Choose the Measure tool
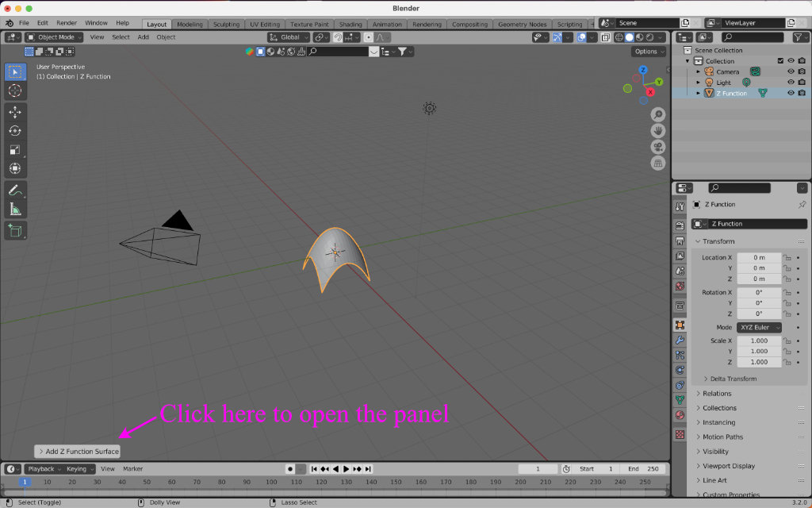This screenshot has height=508, width=812. click(15, 210)
